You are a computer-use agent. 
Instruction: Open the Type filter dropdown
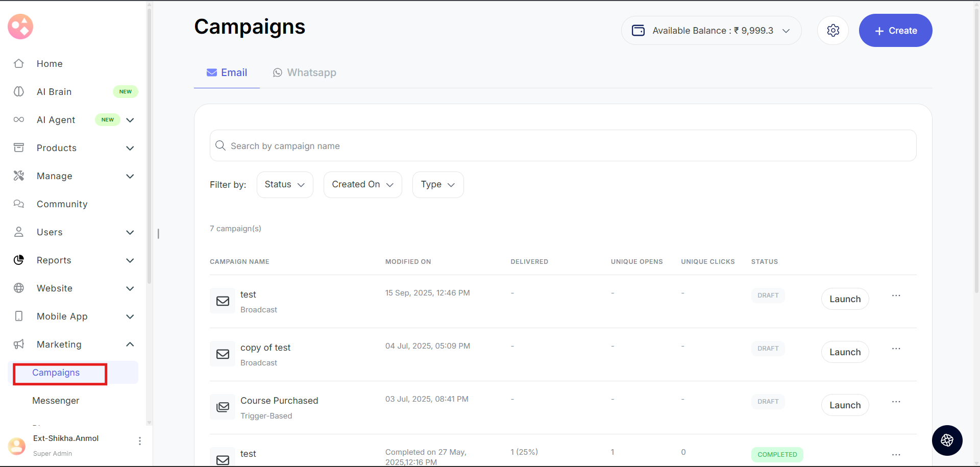[x=437, y=185]
